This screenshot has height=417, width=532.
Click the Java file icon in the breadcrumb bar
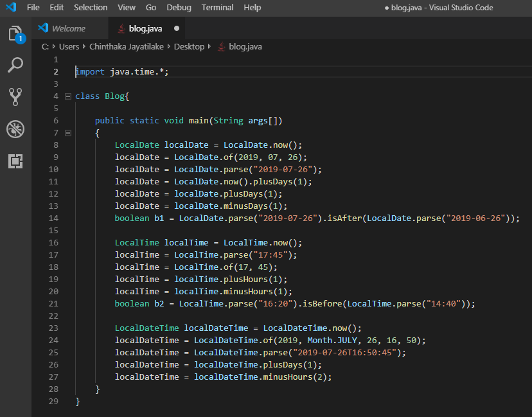click(222, 46)
